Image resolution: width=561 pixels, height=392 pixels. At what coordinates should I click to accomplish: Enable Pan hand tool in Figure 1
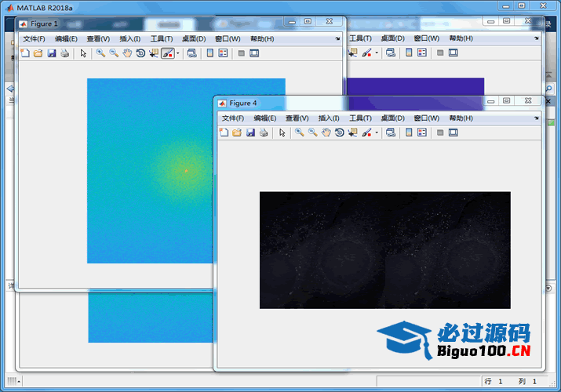pyautogui.click(x=127, y=53)
